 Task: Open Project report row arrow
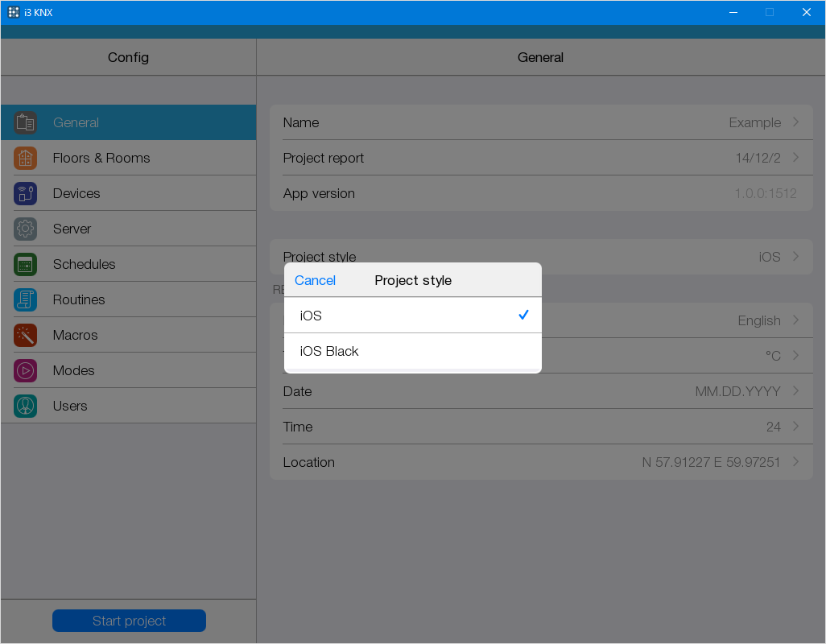[795, 158]
